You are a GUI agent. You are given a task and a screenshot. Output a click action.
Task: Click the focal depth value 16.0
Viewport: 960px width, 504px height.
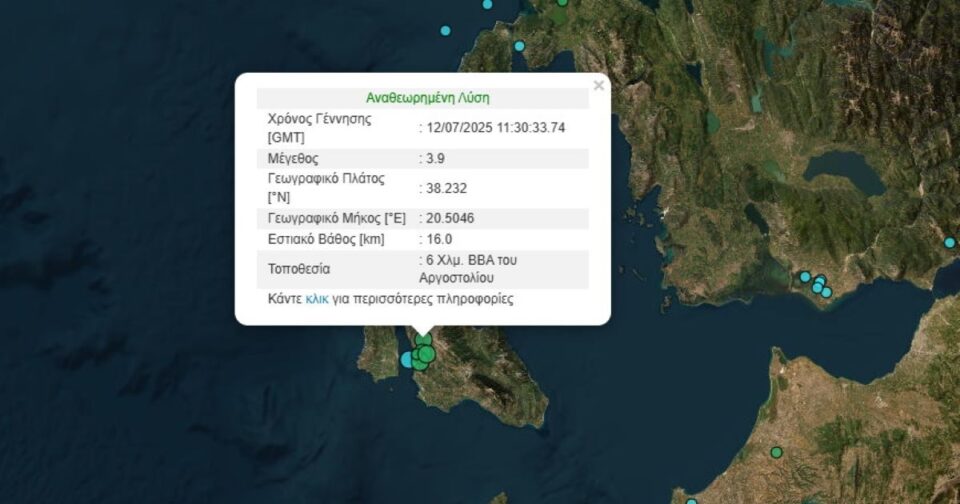click(x=439, y=239)
